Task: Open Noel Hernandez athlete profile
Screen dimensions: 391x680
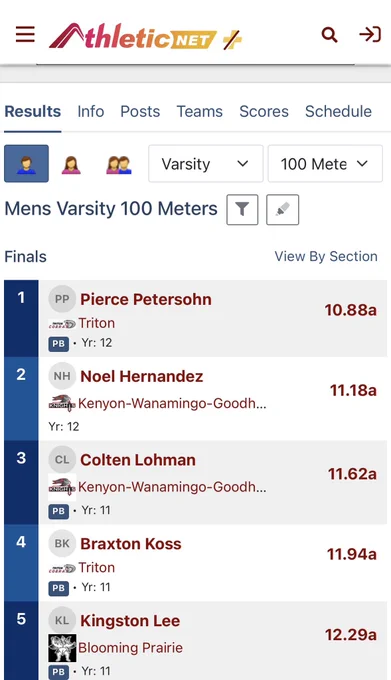Action: point(141,376)
